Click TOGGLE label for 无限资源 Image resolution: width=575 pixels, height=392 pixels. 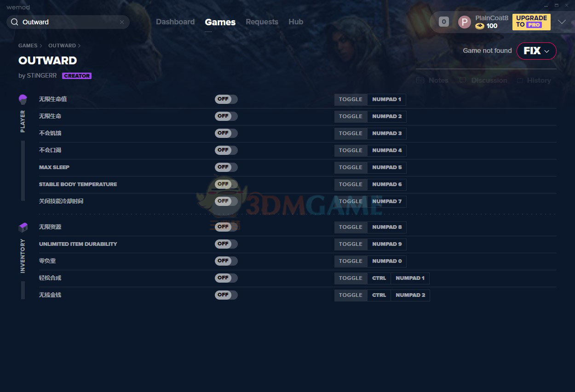coord(351,227)
